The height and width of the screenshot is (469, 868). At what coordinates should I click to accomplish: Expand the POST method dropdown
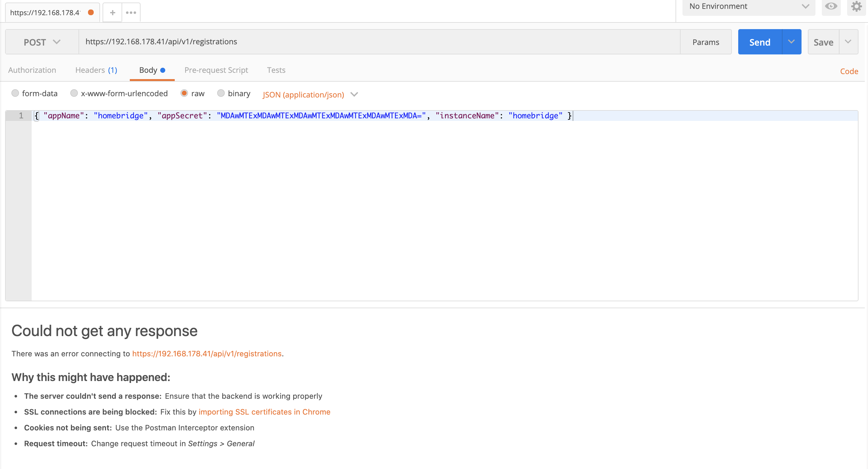coord(42,42)
